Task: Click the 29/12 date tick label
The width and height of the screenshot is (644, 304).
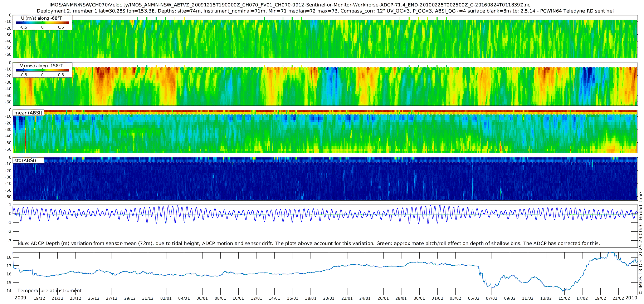Action: [130, 298]
